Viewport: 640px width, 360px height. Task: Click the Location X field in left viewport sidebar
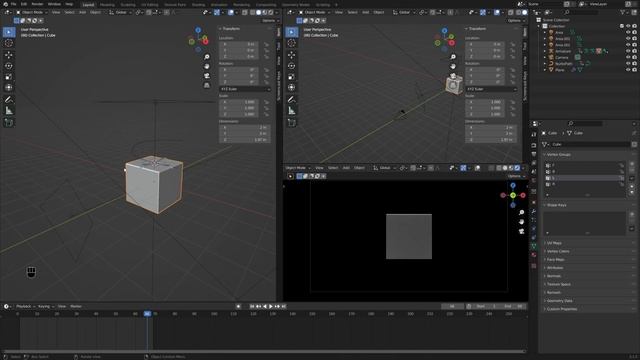[239, 44]
